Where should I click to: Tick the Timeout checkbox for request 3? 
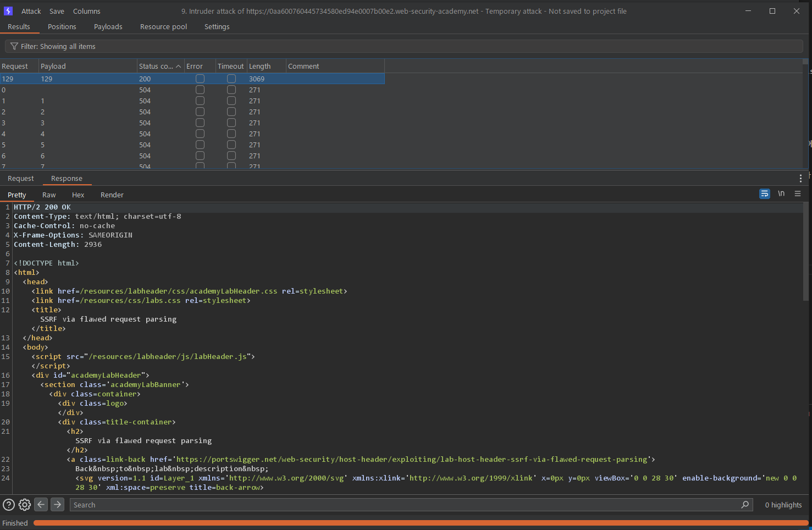(x=231, y=123)
